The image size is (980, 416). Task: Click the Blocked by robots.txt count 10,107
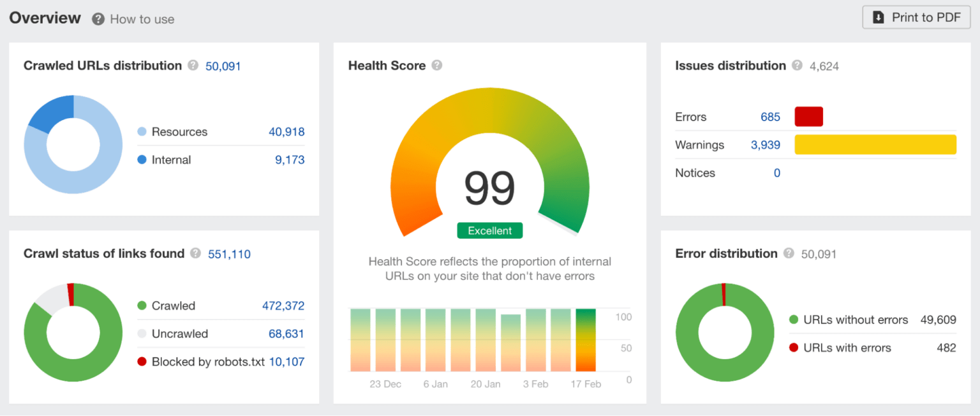tap(286, 362)
